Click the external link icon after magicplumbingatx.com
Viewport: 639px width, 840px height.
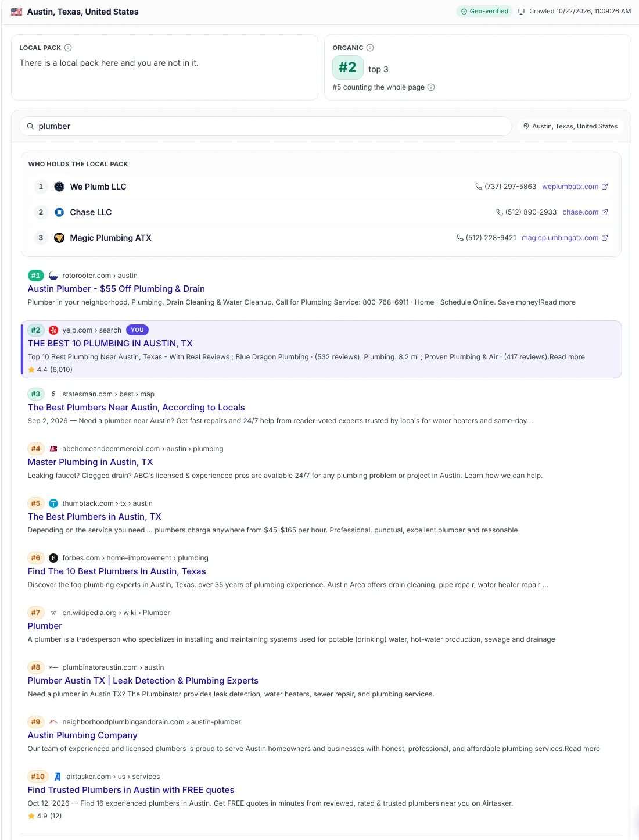pyautogui.click(x=605, y=238)
